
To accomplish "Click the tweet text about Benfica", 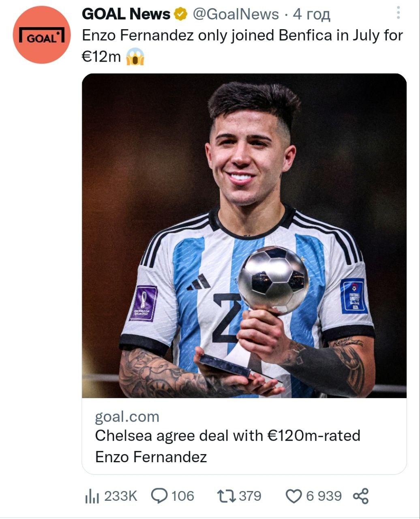I will pos(242,36).
